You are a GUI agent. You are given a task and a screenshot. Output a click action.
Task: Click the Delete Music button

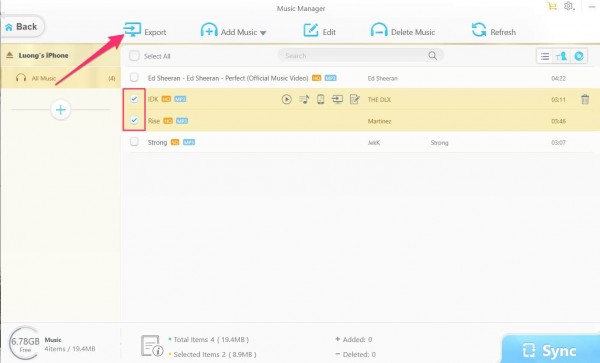(x=403, y=31)
